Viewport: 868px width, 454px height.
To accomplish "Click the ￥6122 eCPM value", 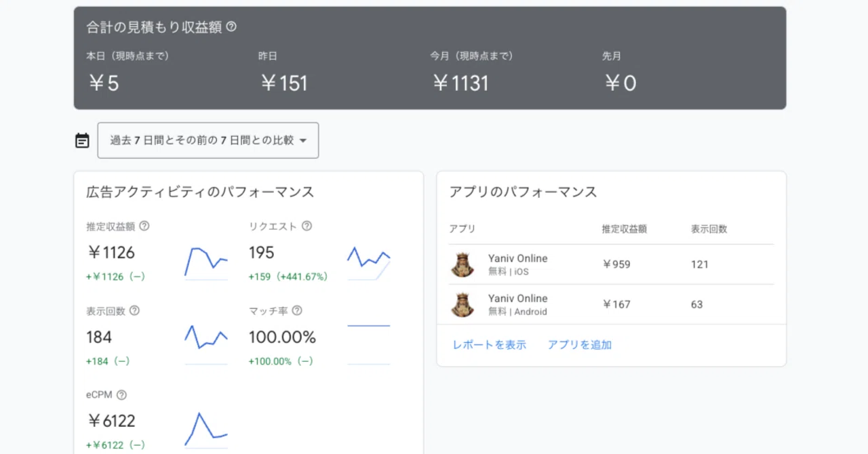I will (x=111, y=421).
